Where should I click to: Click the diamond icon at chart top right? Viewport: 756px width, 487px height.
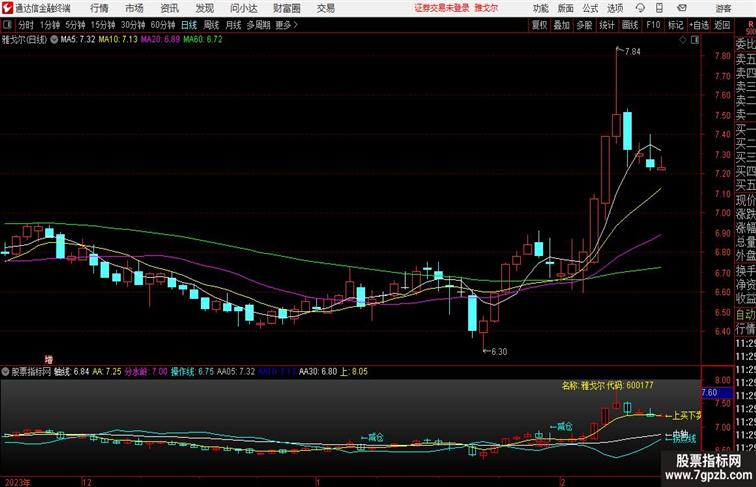click(683, 40)
